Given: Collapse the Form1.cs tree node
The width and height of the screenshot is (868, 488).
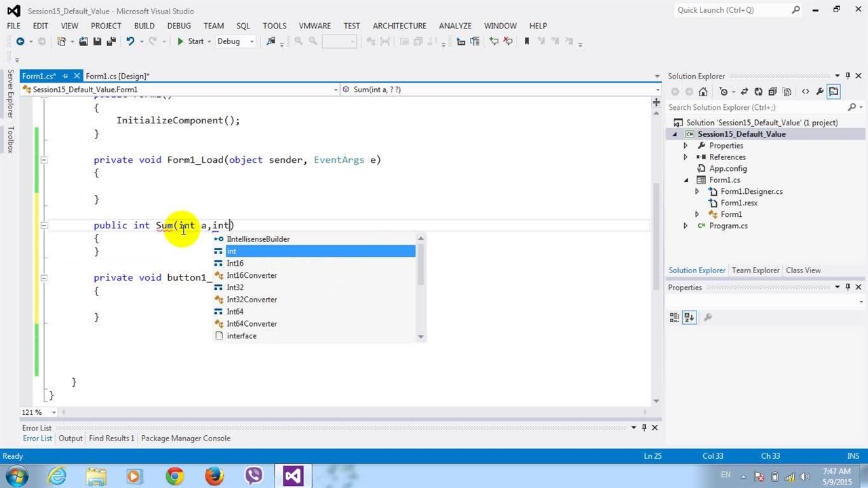Looking at the screenshot, I should [686, 180].
